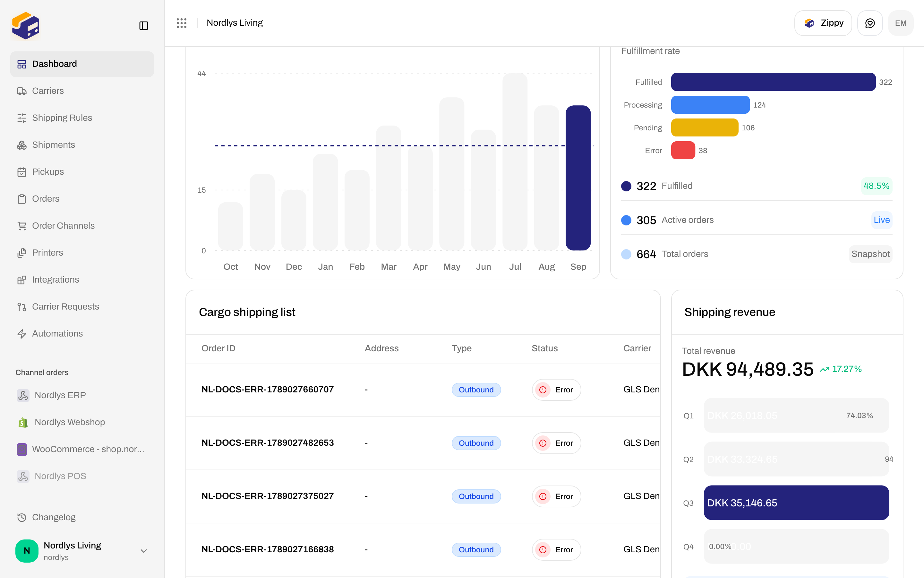The height and width of the screenshot is (578, 924).
Task: Click the 17.27% revenue growth indicator
Action: 841,369
